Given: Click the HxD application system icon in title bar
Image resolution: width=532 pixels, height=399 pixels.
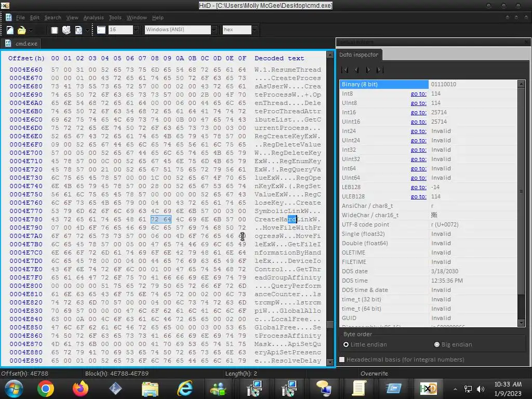Looking at the screenshot, I should (x=5, y=5).
